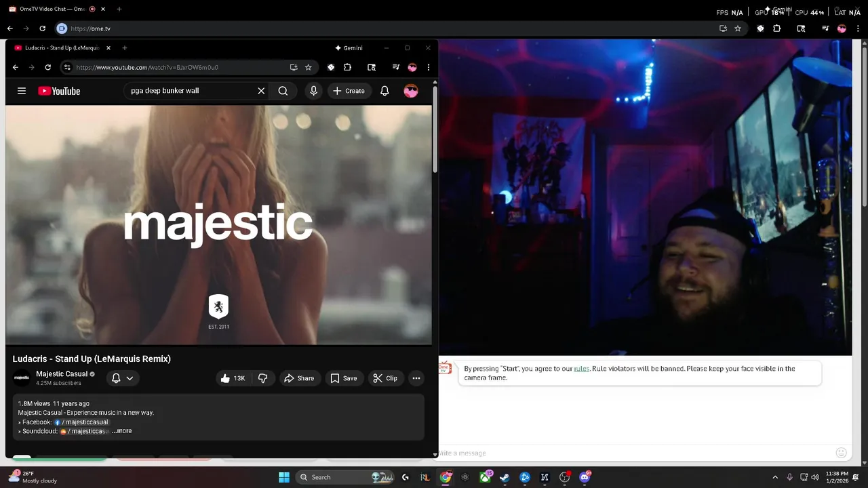868x488 pixels.
Task: Open the emoji picker in OmeTV chat
Action: pos(842,453)
